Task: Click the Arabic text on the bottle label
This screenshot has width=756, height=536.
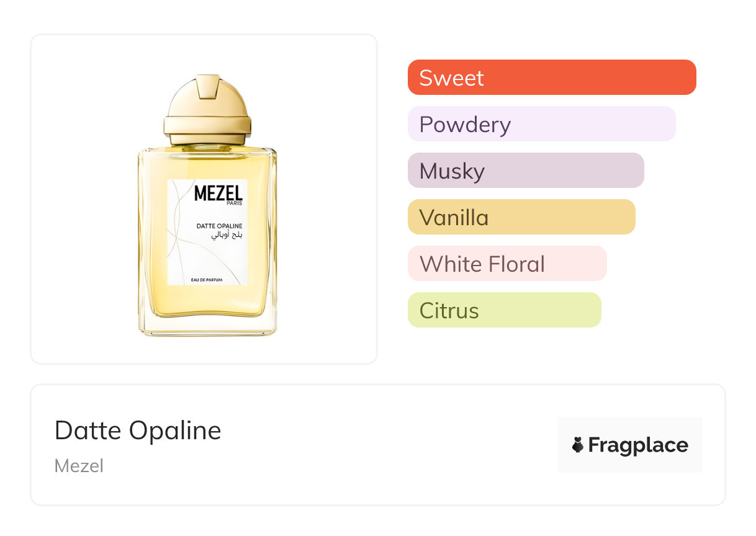Action: (214, 236)
